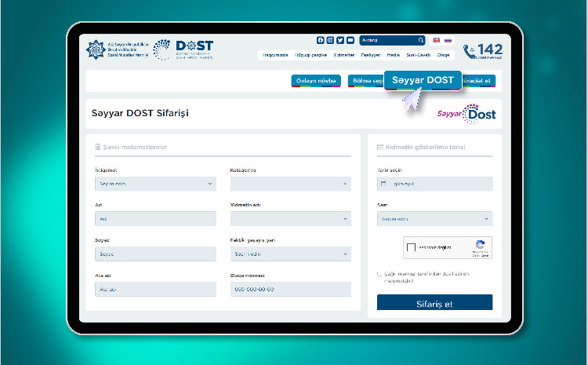Click the search magnifier icon

[419, 40]
